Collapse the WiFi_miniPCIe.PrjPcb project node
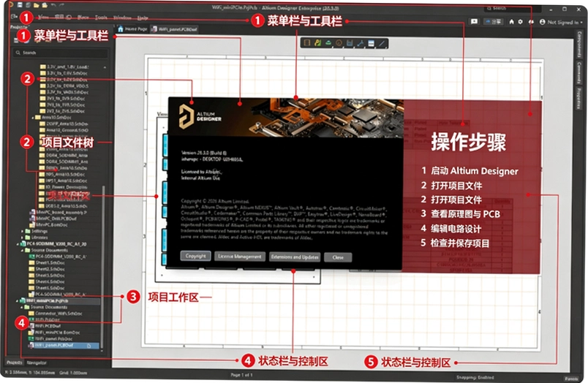Image resolution: width=588 pixels, height=383 pixels. pyautogui.click(x=18, y=300)
